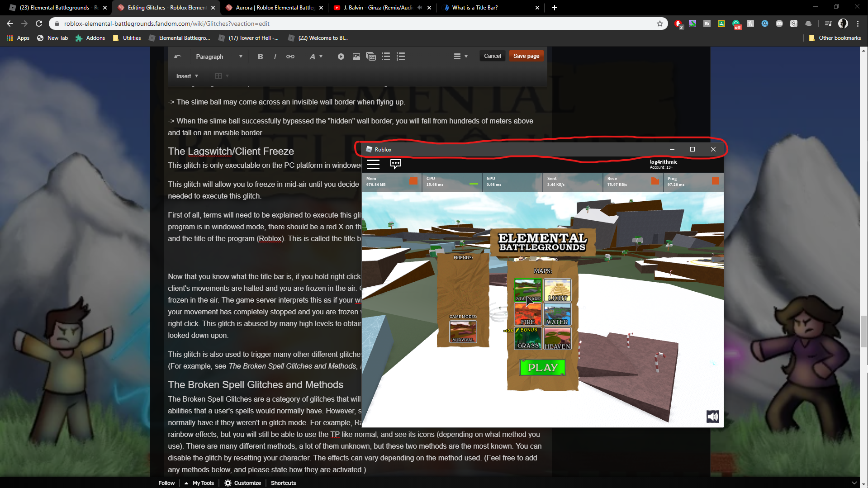
Task: Open the Utilities bookmark folder
Action: click(x=127, y=38)
